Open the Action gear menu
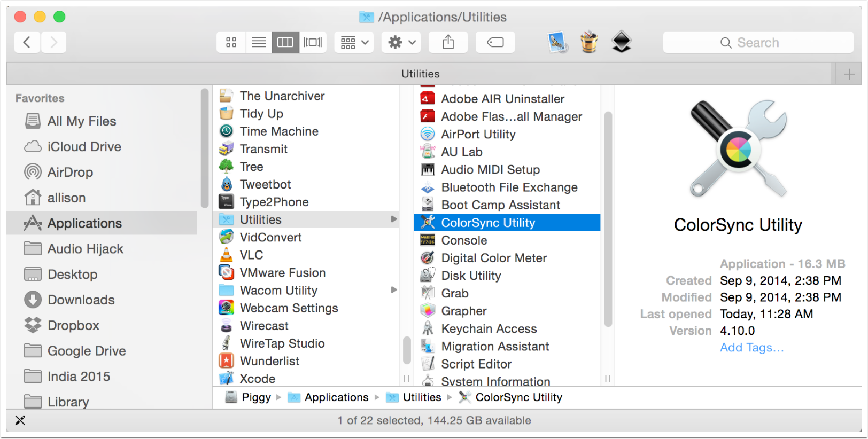Image resolution: width=868 pixels, height=439 pixels. [401, 42]
